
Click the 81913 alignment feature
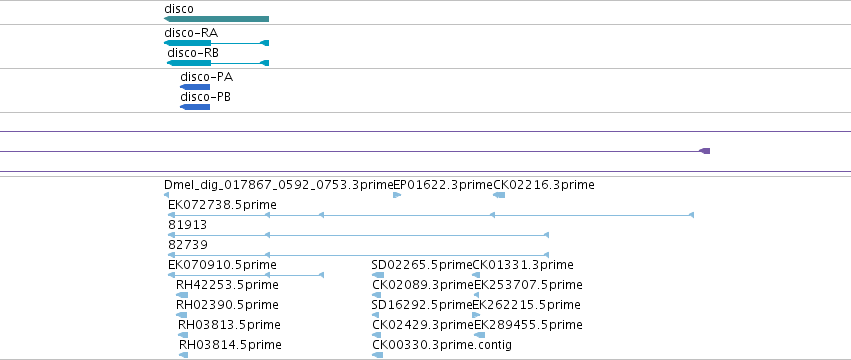(359, 235)
